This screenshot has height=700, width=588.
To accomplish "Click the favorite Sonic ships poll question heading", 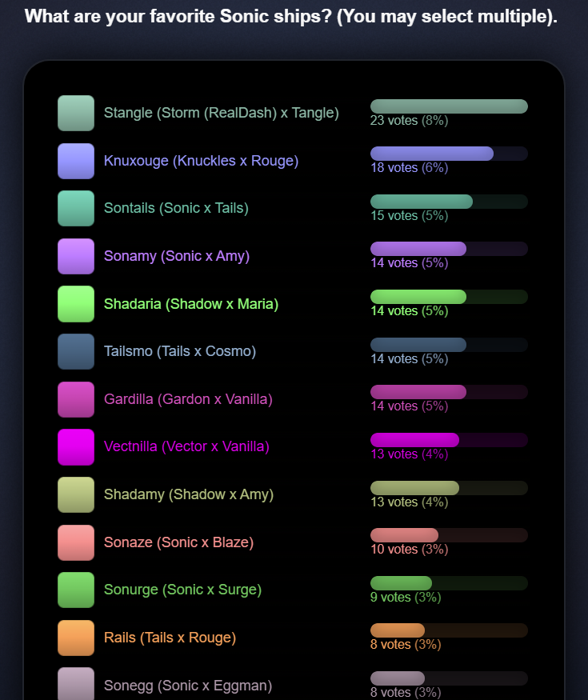I will click(291, 17).
